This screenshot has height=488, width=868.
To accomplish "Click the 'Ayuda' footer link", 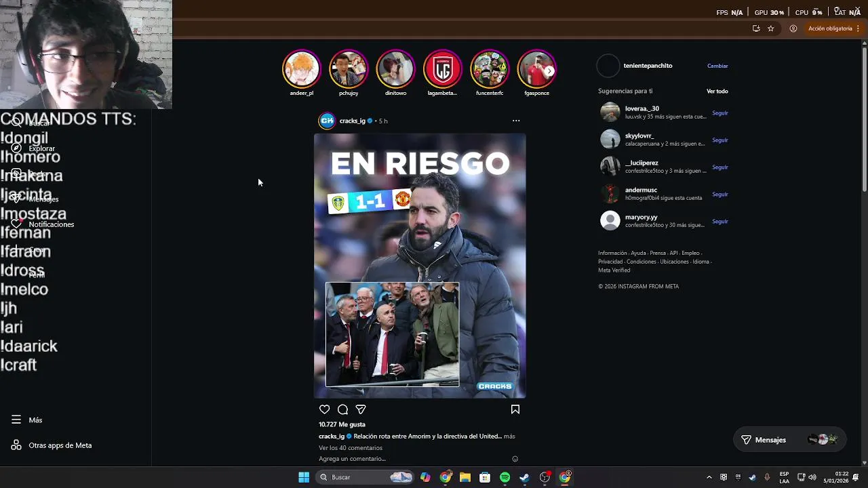I will click(638, 253).
